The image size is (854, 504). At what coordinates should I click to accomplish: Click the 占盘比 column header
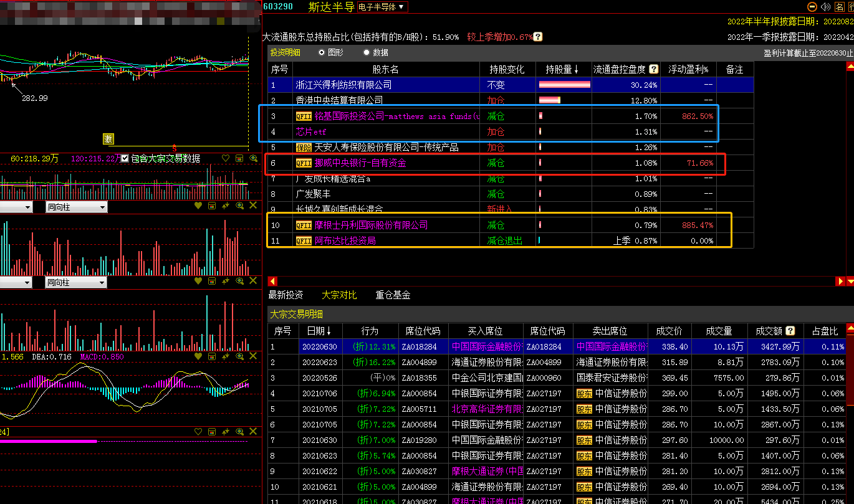(x=825, y=331)
